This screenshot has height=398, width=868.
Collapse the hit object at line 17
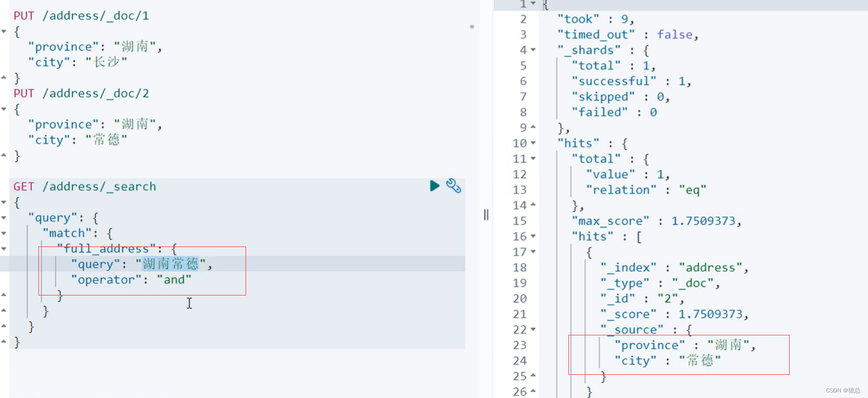(x=533, y=252)
